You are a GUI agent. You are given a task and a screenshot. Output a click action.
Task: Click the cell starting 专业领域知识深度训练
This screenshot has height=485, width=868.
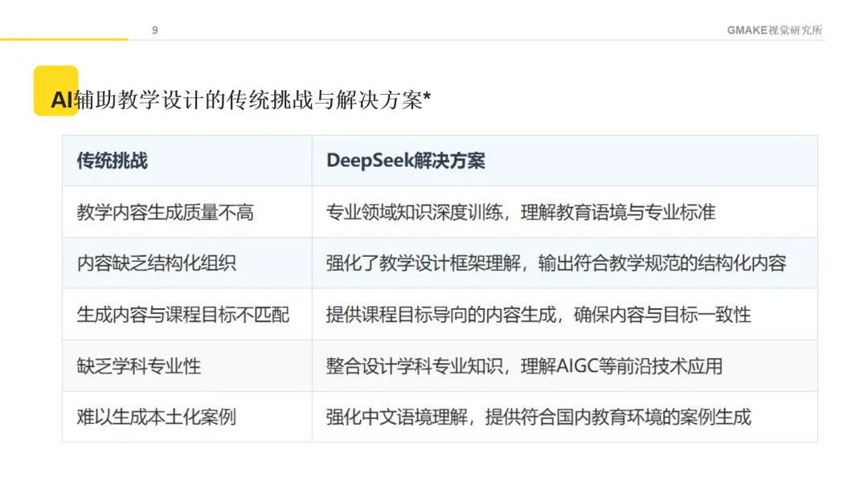click(565, 212)
